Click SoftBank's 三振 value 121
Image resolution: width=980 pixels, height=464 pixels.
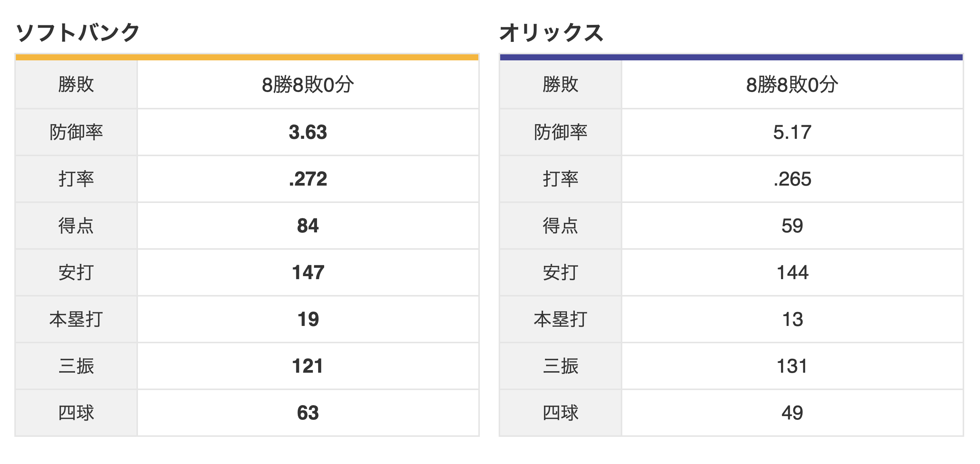point(308,366)
